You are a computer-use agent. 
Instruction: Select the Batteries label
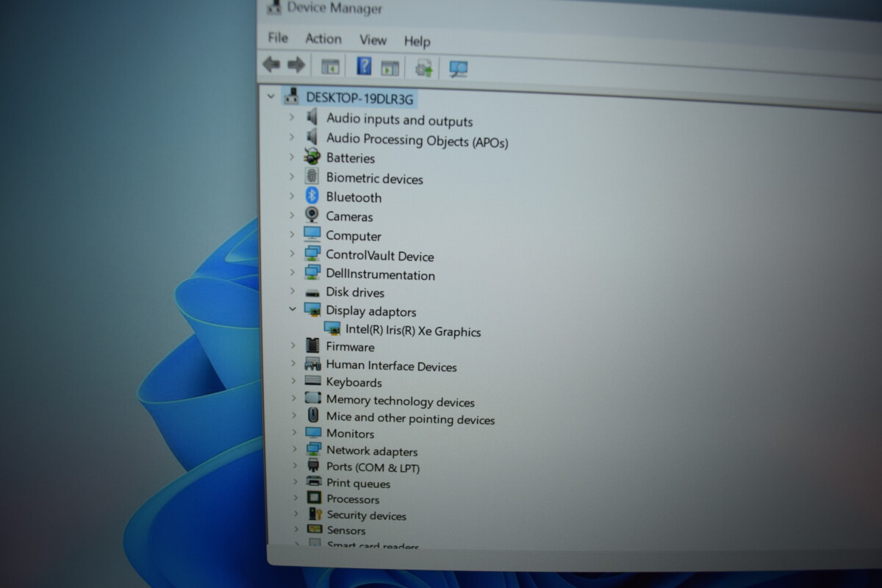click(x=351, y=158)
